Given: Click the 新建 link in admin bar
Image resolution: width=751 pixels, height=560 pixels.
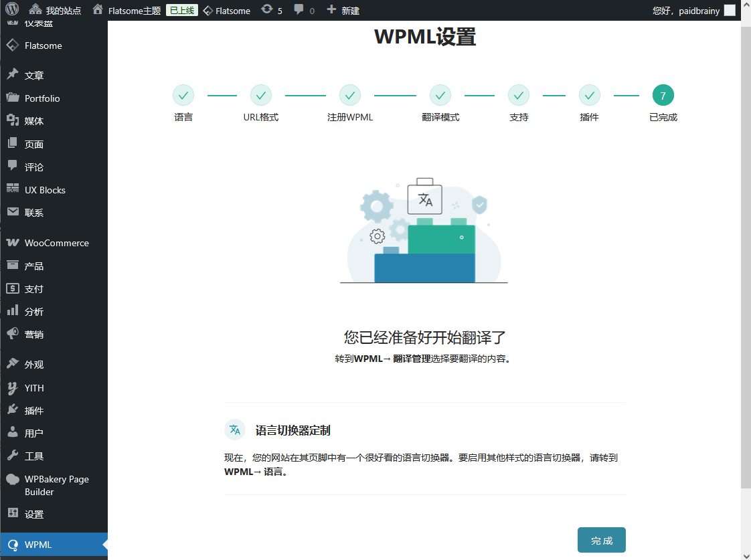Looking at the screenshot, I should (x=351, y=11).
